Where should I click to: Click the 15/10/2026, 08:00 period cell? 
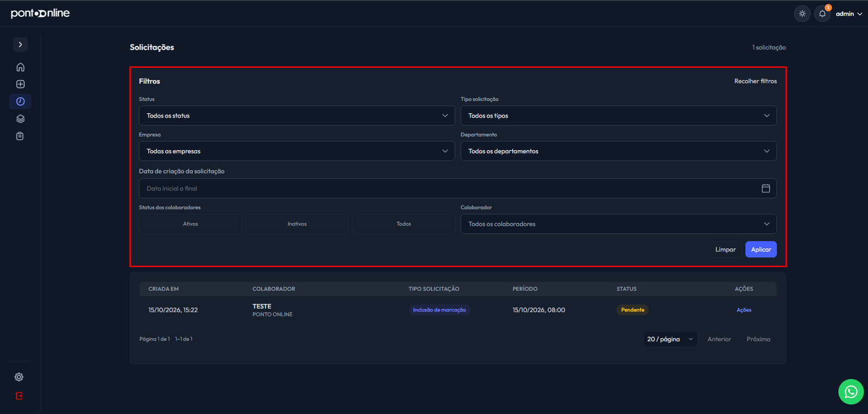tap(539, 310)
